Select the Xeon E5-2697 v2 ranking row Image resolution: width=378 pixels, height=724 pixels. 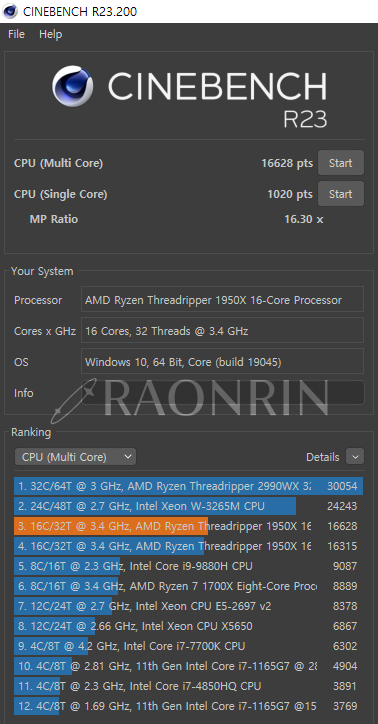click(x=188, y=606)
